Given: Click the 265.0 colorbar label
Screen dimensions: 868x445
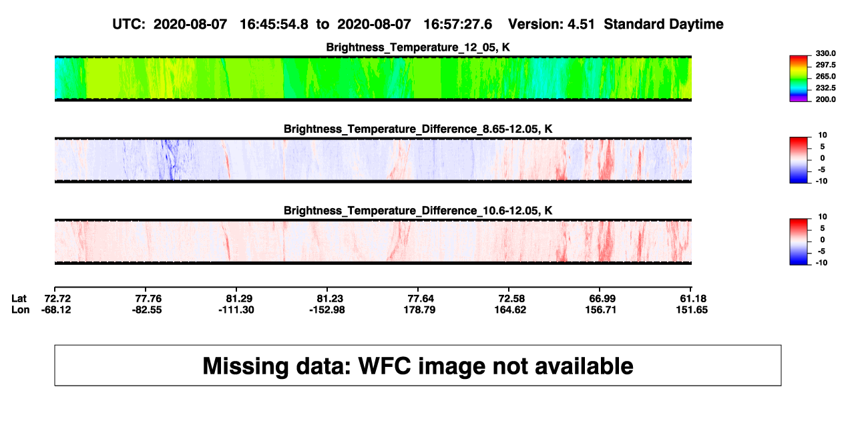Looking at the screenshot, I should (x=826, y=77).
